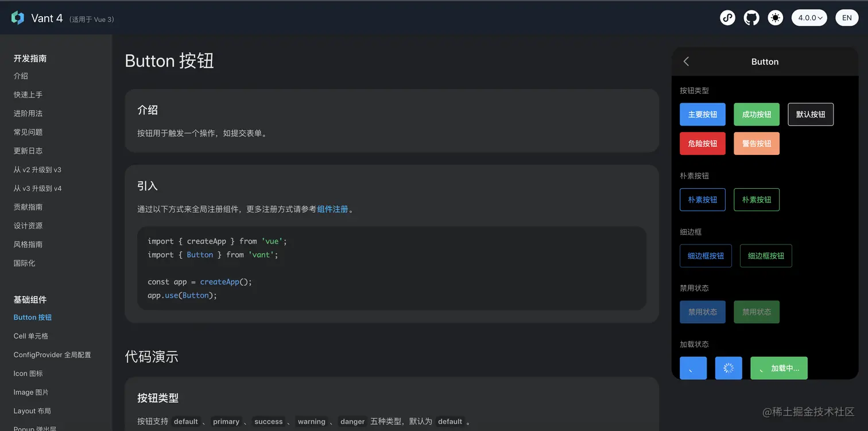Click the 基础组件 sidebar group title
This screenshot has height=431, width=868.
click(30, 300)
